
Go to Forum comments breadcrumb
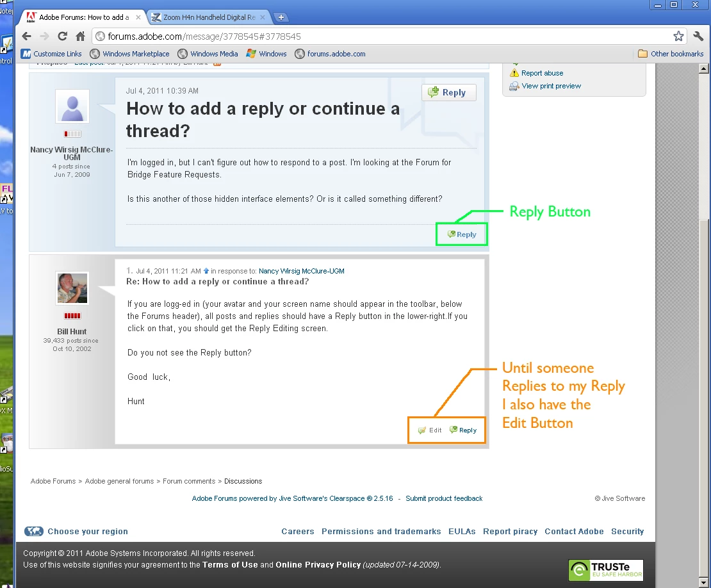[x=189, y=481]
